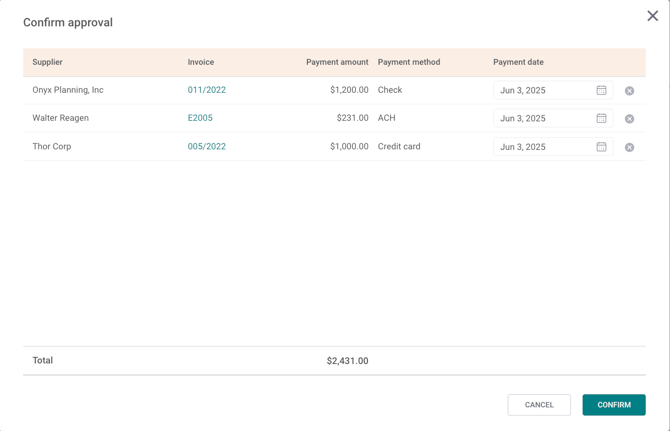
Task: Remove the Thor Corp row
Action: coord(629,147)
